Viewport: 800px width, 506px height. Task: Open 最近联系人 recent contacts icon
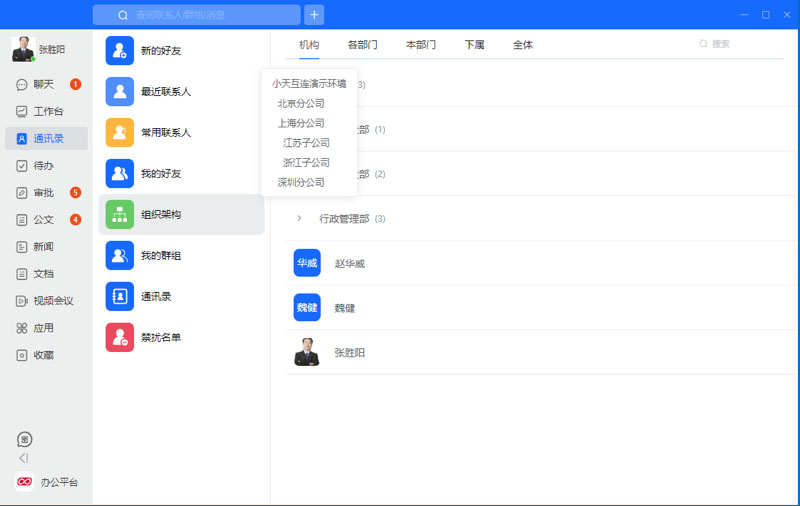[x=120, y=91]
